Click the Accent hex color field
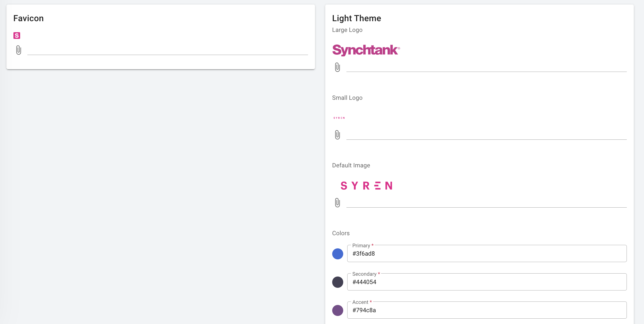The height and width of the screenshot is (324, 644). 486,310
